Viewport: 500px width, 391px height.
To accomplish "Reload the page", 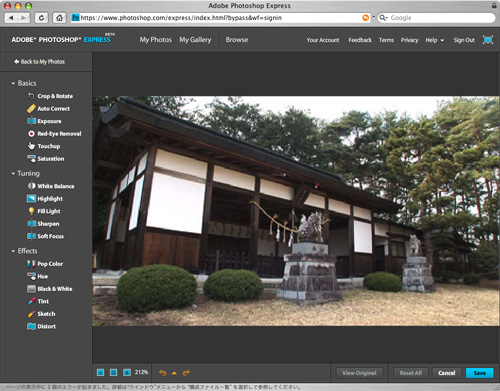I will 41,18.
